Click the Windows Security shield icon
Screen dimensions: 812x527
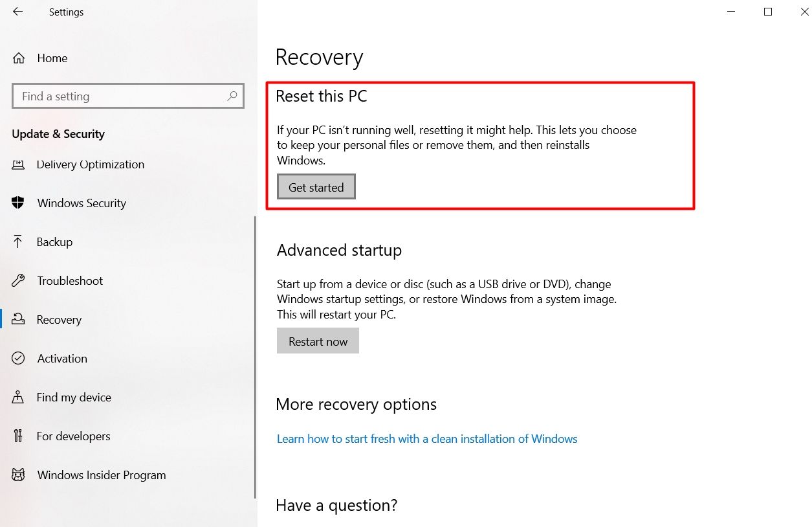pos(18,203)
